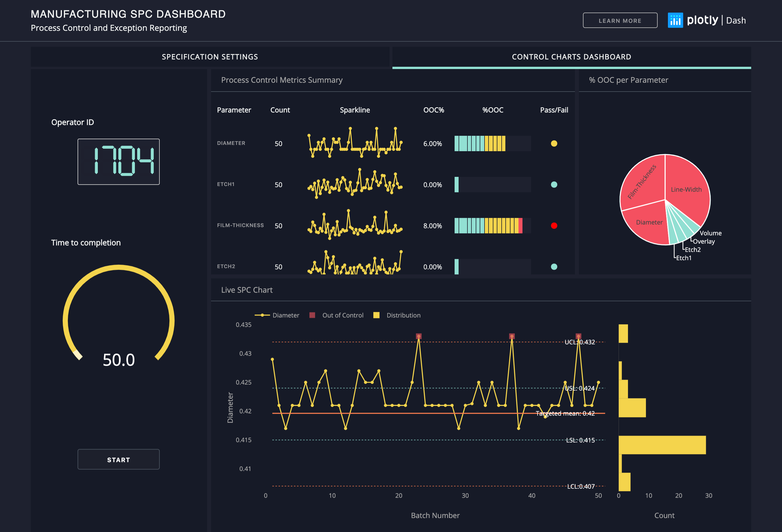Click the Diameter yellow pass/fail indicator
The height and width of the screenshot is (532, 782).
pyautogui.click(x=554, y=144)
